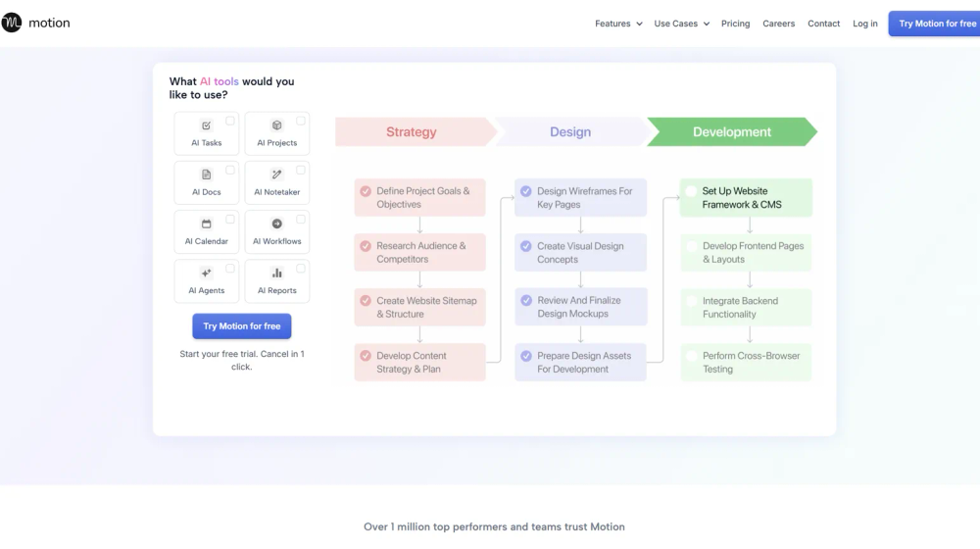Open the Use Cases menu

pyautogui.click(x=681, y=24)
